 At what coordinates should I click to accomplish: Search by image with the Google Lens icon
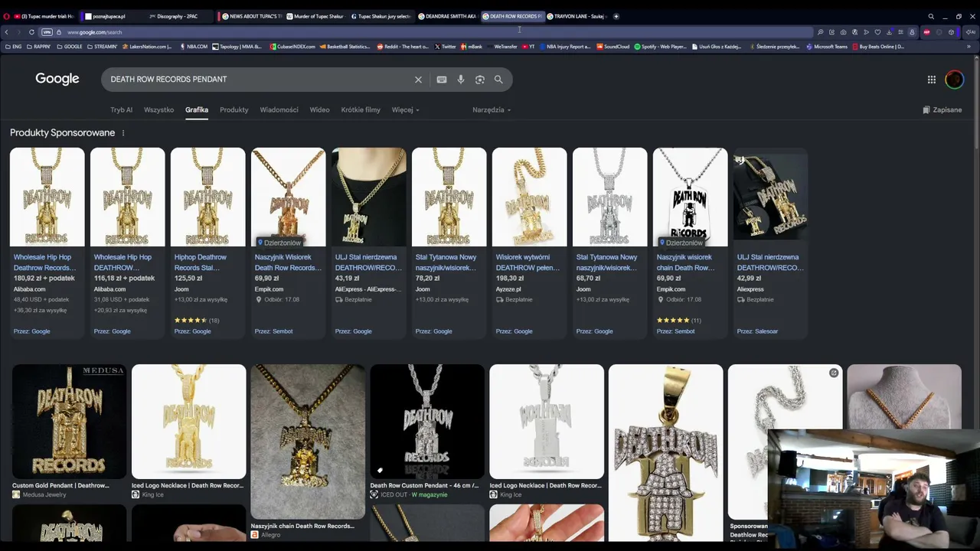pyautogui.click(x=480, y=80)
